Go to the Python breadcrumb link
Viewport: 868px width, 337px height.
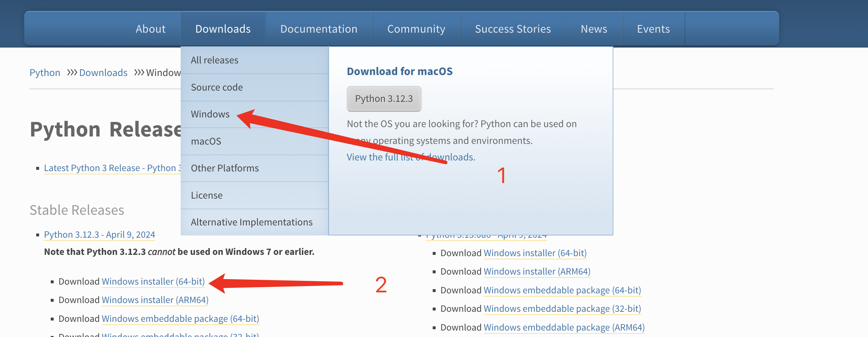point(45,72)
